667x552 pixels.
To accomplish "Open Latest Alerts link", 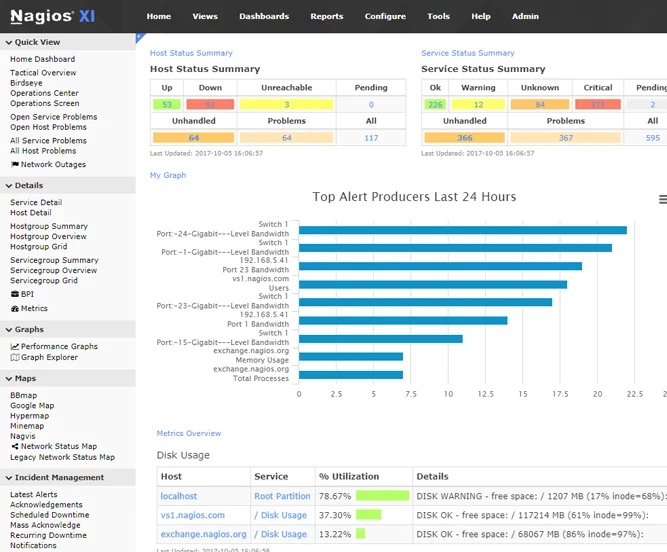I will tap(34, 495).
